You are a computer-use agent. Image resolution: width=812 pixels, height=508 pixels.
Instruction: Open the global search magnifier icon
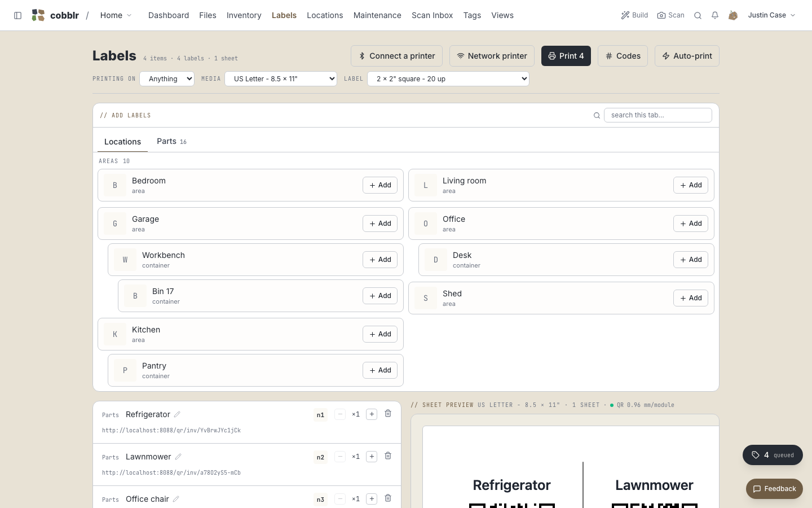click(698, 15)
